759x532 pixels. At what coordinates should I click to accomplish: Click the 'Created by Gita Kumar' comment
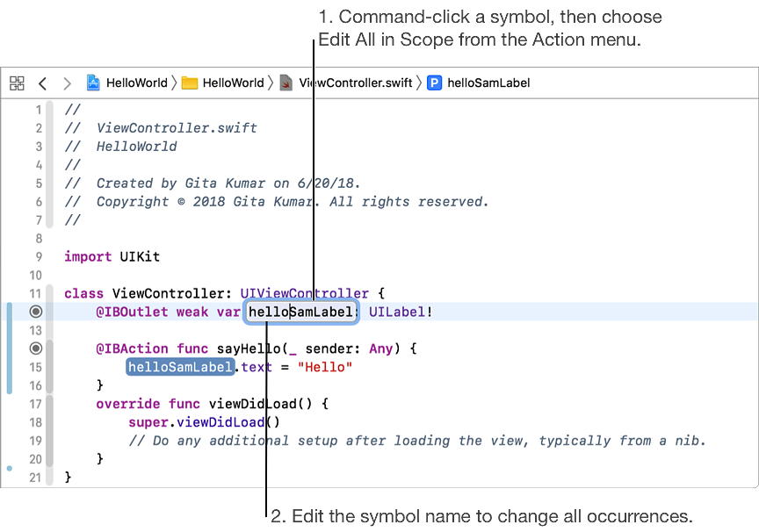click(213, 183)
